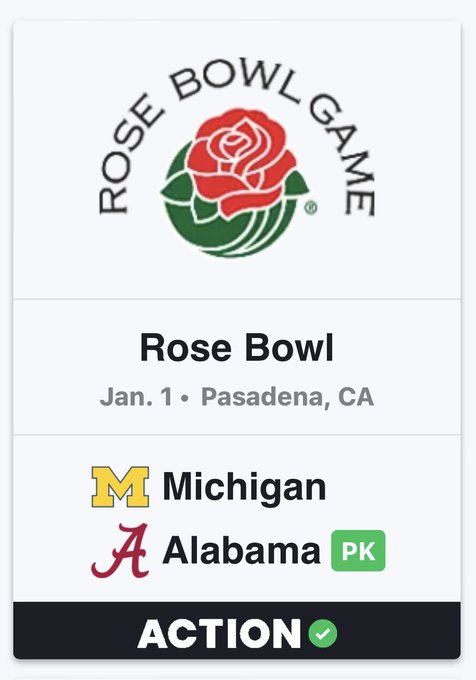Click the Pasadena, CA location text

point(287,396)
